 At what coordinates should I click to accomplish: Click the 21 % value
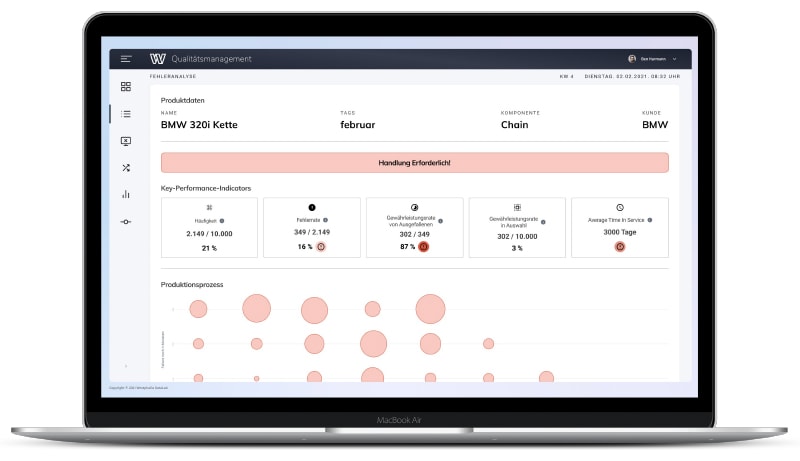[209, 248]
